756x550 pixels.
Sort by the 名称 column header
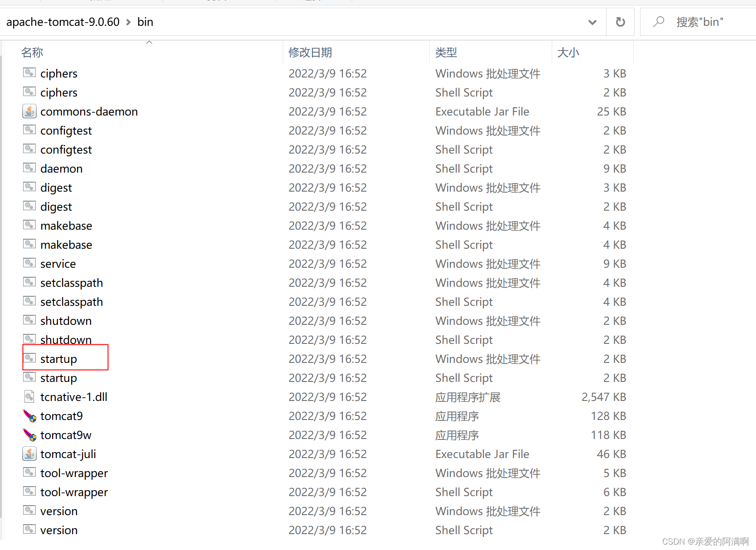tap(32, 53)
